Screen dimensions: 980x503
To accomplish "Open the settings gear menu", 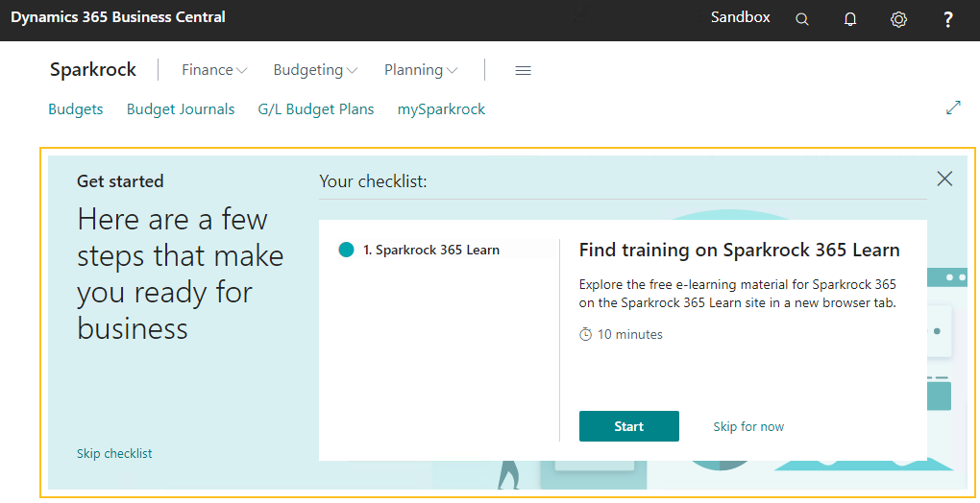I will click(x=898, y=19).
